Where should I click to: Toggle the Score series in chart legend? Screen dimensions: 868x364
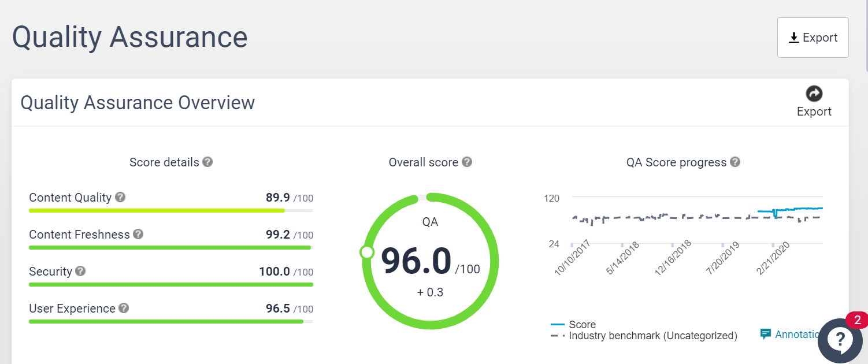pyautogui.click(x=582, y=325)
